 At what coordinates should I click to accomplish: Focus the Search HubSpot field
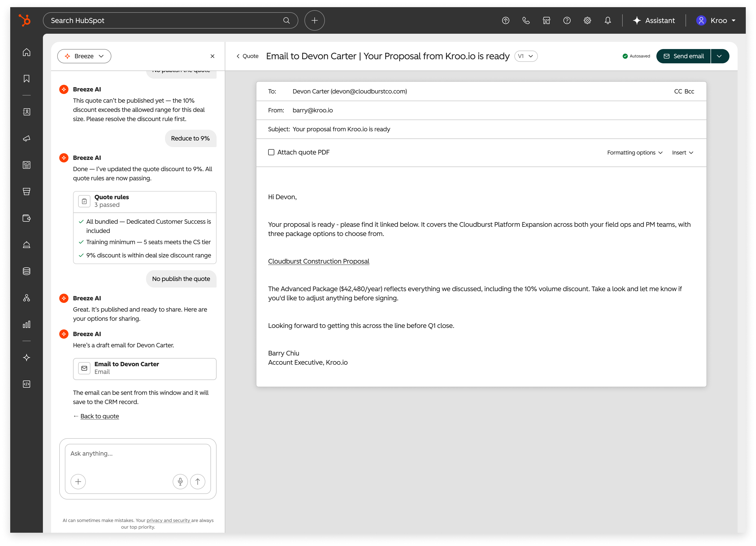[170, 20]
